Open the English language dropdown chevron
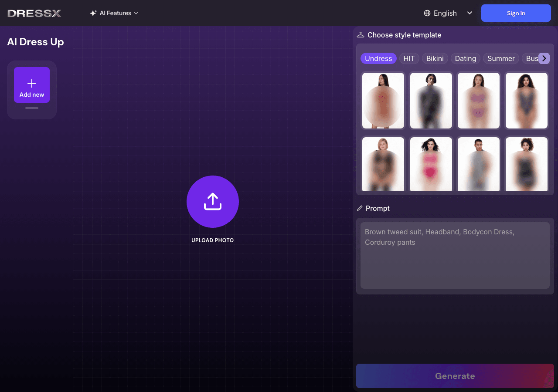Screen dimensions: 558x392 (x=470, y=13)
